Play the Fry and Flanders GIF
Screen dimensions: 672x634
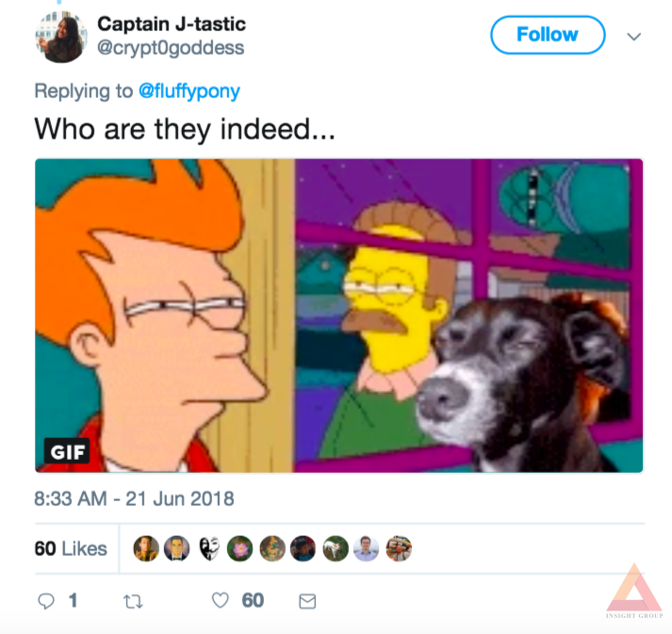(339, 316)
